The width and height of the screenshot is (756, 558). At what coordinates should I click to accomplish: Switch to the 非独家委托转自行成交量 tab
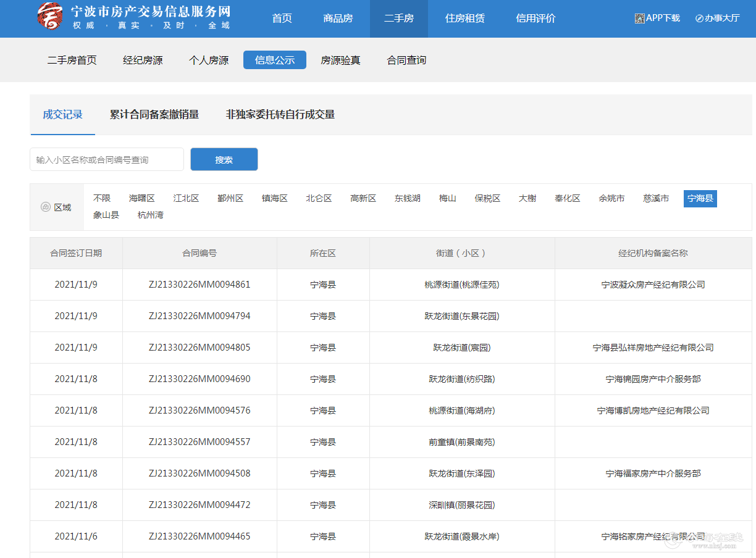click(x=280, y=115)
